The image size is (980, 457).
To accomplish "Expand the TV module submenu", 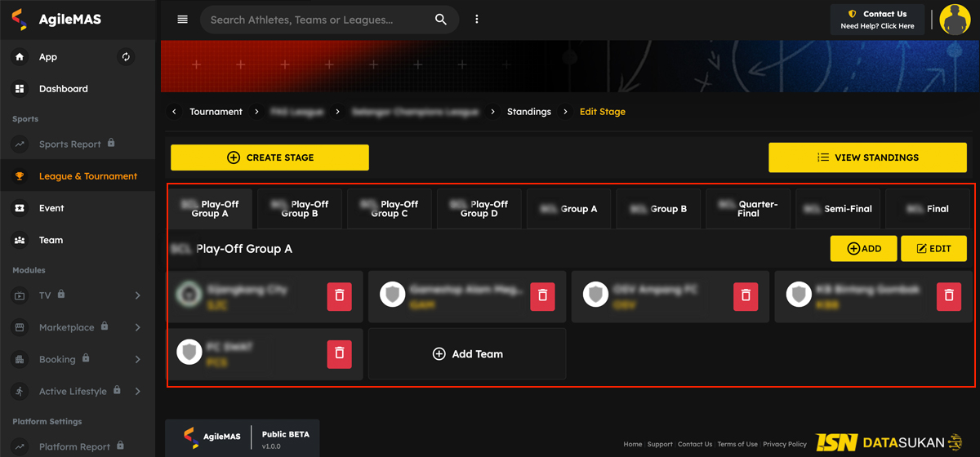I will (137, 295).
